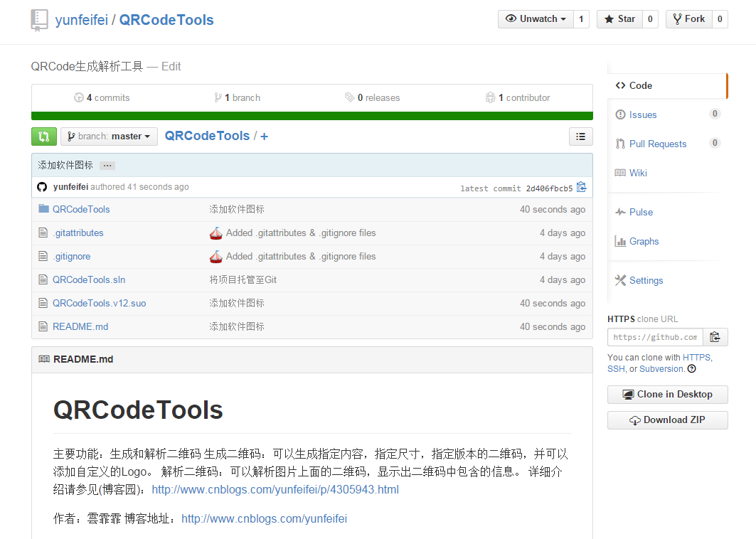Viewport: 756px width, 539px height.
Task: View 0 releases
Action: [x=372, y=98]
